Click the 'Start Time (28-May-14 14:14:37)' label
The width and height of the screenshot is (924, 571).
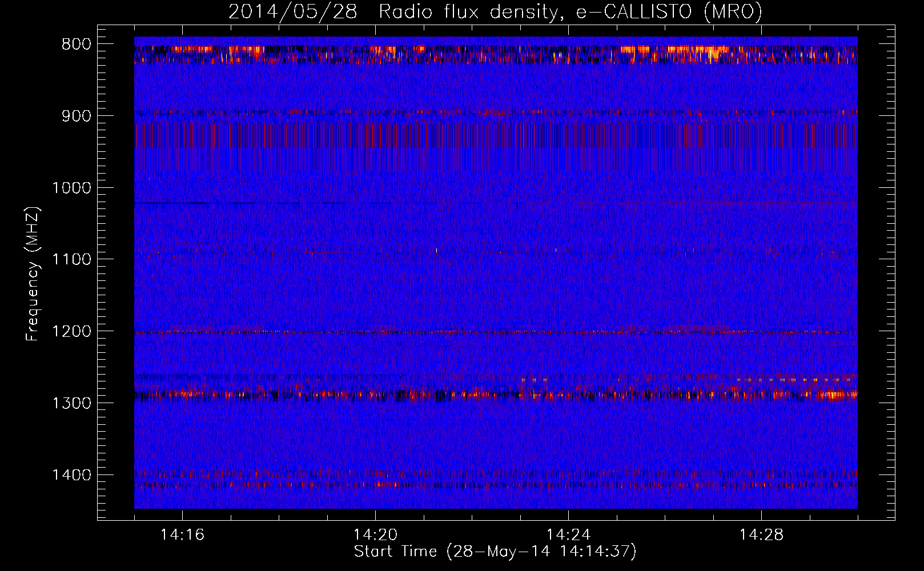(495, 552)
